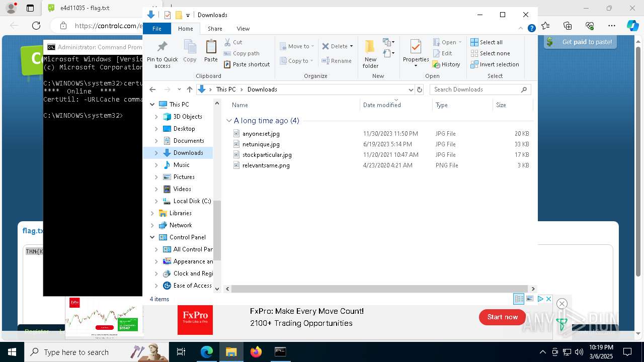Open Delete options dropdown arrow
644x362 pixels.
click(351, 46)
